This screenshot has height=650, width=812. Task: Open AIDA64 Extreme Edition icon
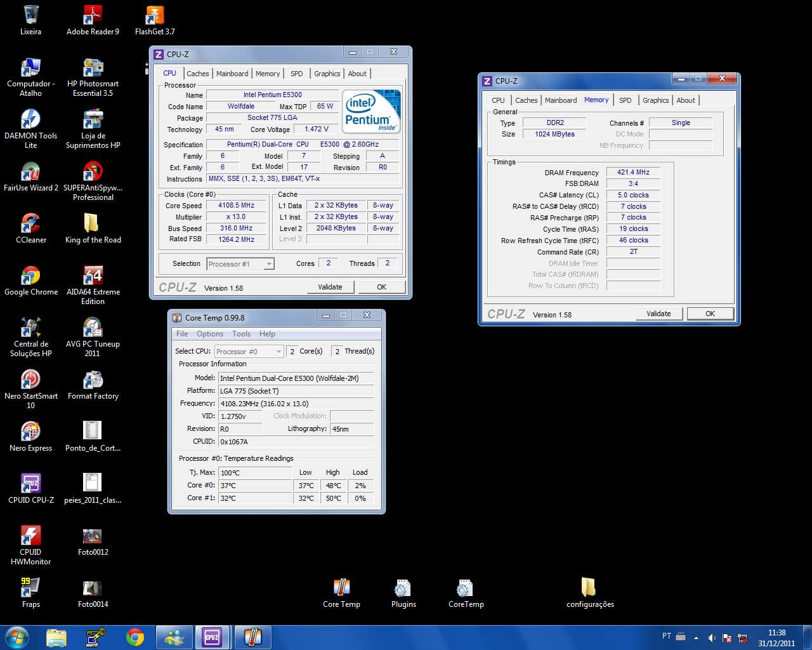[93, 285]
